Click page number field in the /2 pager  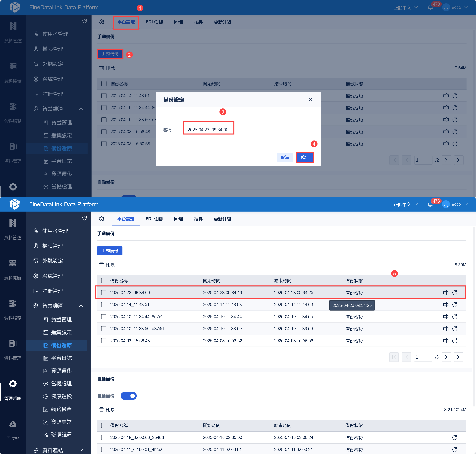click(423, 160)
